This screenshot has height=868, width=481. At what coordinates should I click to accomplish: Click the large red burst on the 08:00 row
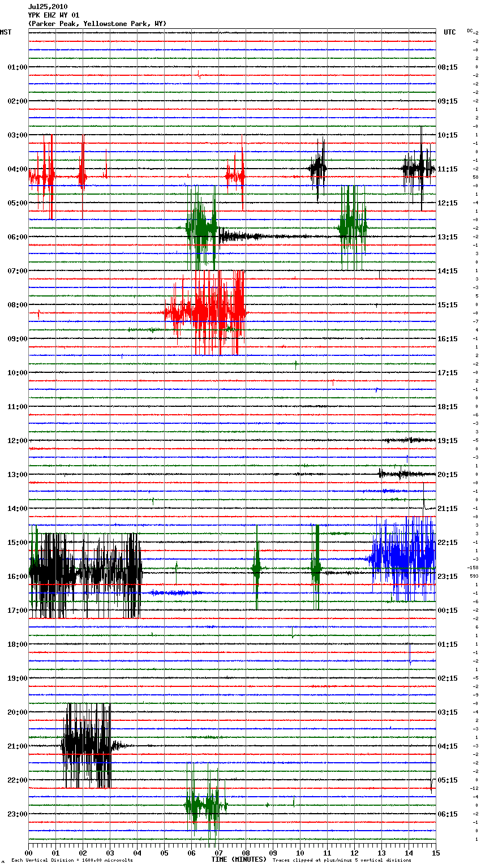[205, 312]
